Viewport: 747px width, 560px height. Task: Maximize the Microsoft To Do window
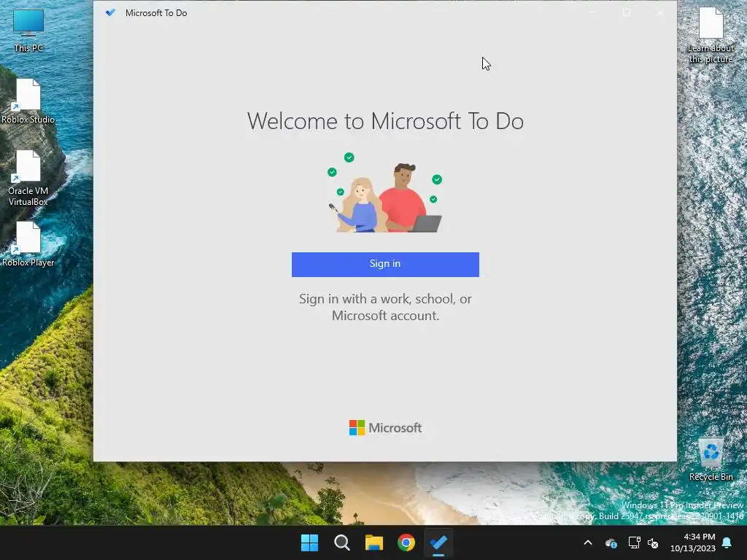click(x=627, y=12)
